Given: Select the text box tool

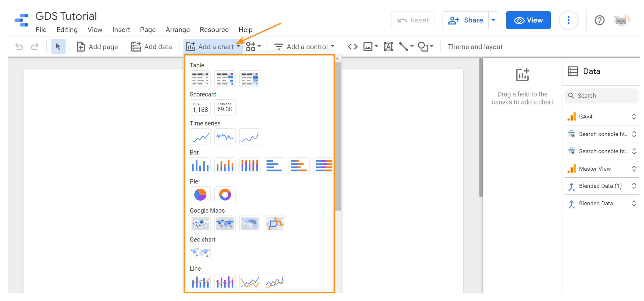Looking at the screenshot, I should tap(388, 47).
